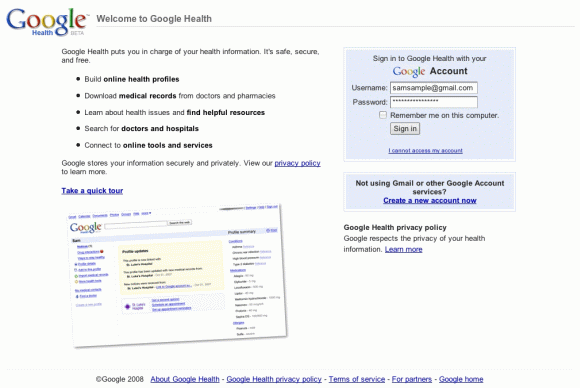The height and width of the screenshot is (388, 580).
Task: Open the For partners footer link
Action: 412,379
